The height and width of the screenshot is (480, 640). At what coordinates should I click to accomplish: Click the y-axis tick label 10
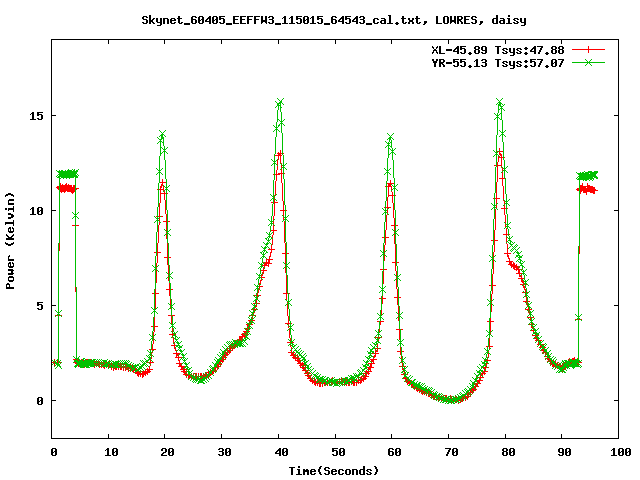(x=36, y=211)
